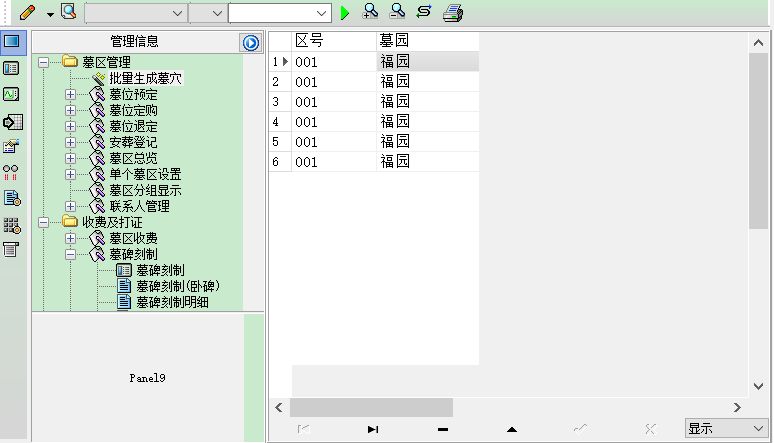
Task: Select the document settings icon in left sidebar
Action: pos(12,198)
